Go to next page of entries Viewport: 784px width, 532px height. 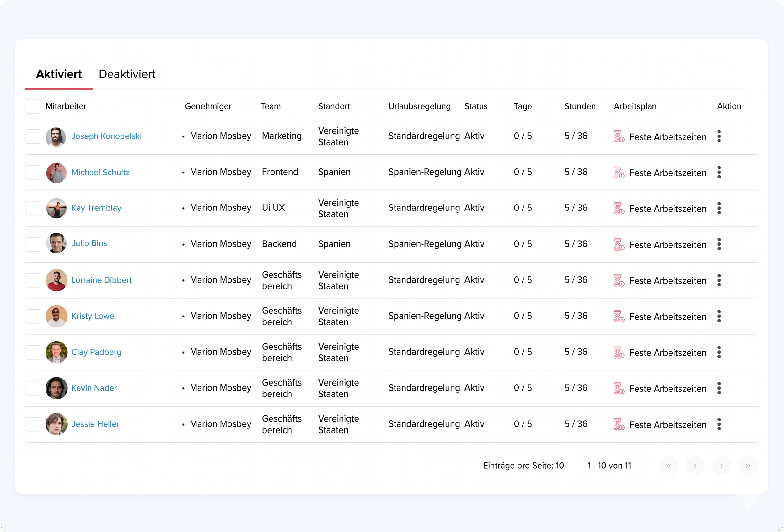721,465
